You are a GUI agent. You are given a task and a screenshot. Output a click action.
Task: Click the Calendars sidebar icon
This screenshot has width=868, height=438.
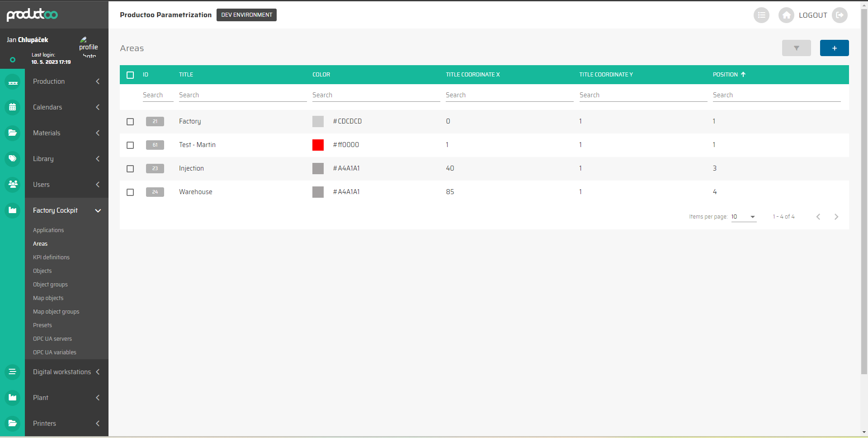point(13,107)
